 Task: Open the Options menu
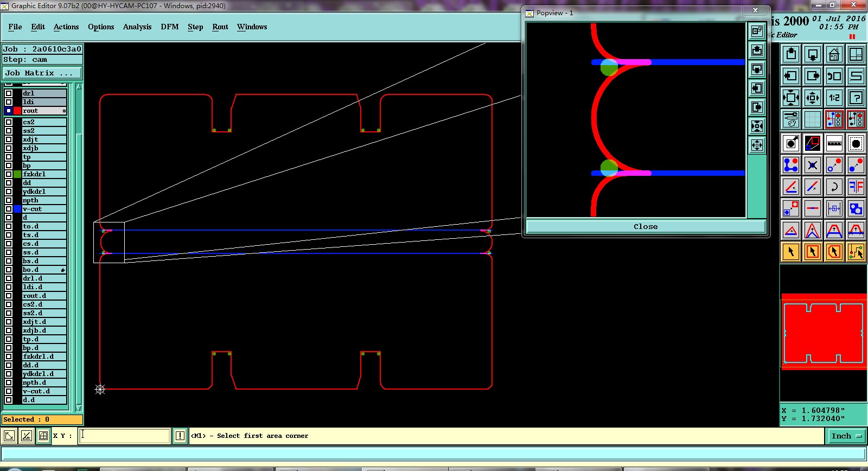[101, 27]
